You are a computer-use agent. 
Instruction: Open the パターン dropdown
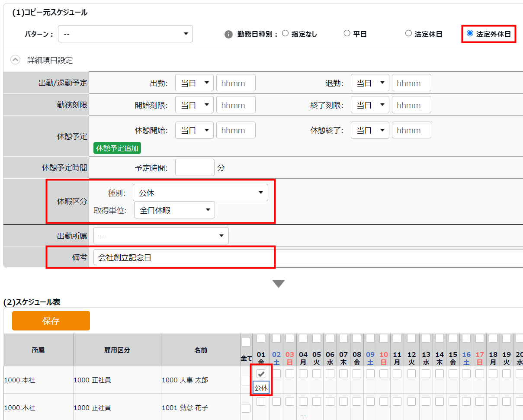(x=125, y=33)
